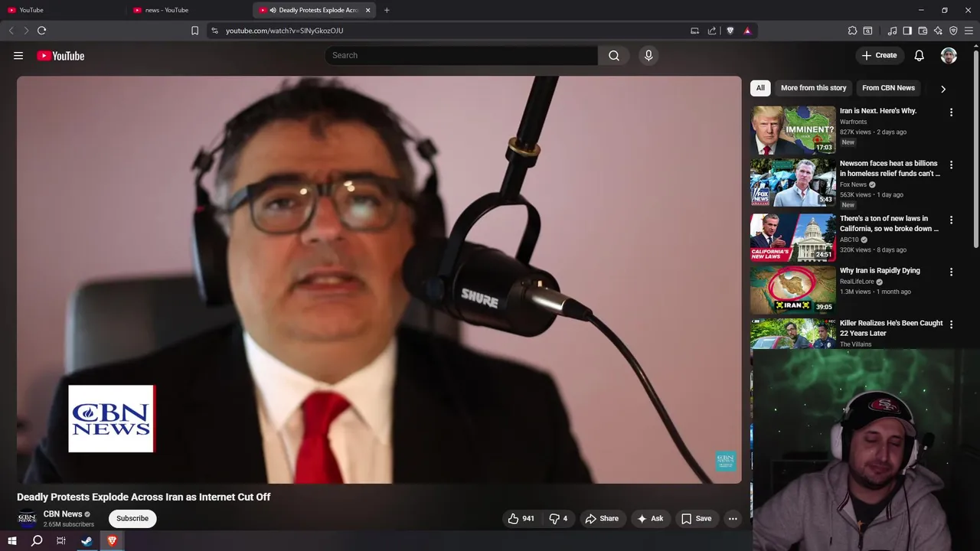This screenshot has width=980, height=551.
Task: Open more actions three-dot menu under video
Action: pos(733,518)
